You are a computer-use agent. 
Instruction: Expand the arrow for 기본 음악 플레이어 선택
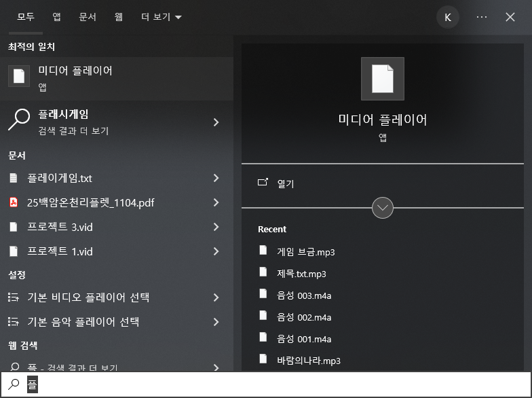pyautogui.click(x=216, y=322)
